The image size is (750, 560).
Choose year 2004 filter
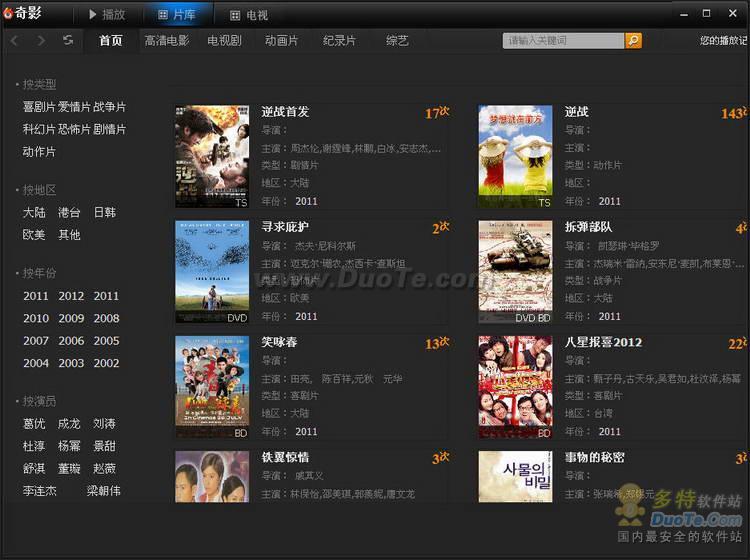tap(36, 363)
